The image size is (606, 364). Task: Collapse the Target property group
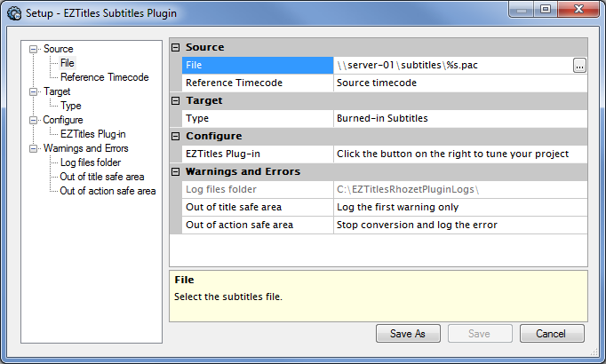(175, 100)
